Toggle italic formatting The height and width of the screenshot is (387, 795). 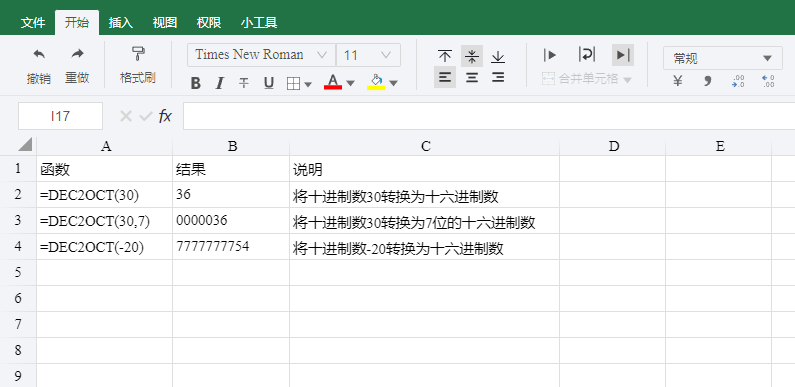pyautogui.click(x=220, y=83)
